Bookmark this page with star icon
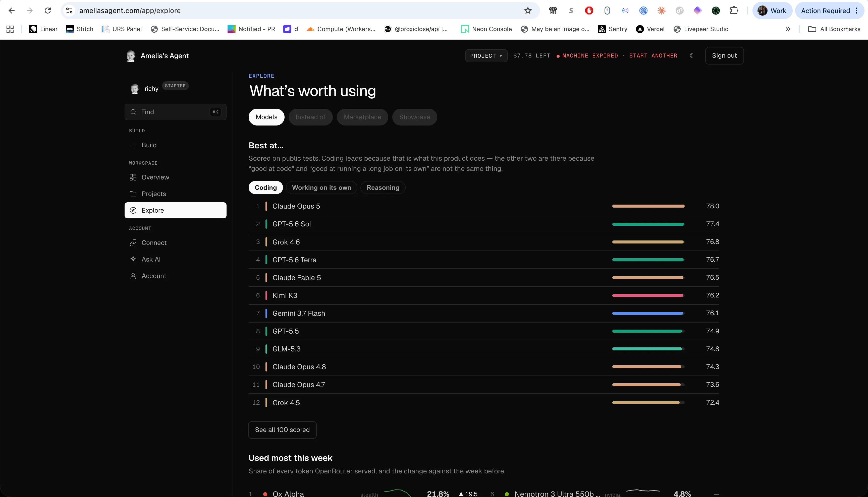 tap(528, 11)
